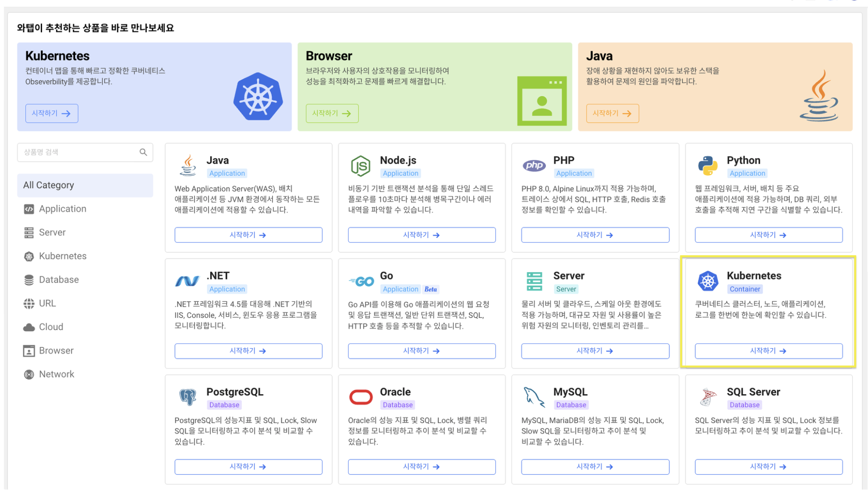
Task: Select the Application category in sidebar
Action: pyautogui.click(x=62, y=209)
